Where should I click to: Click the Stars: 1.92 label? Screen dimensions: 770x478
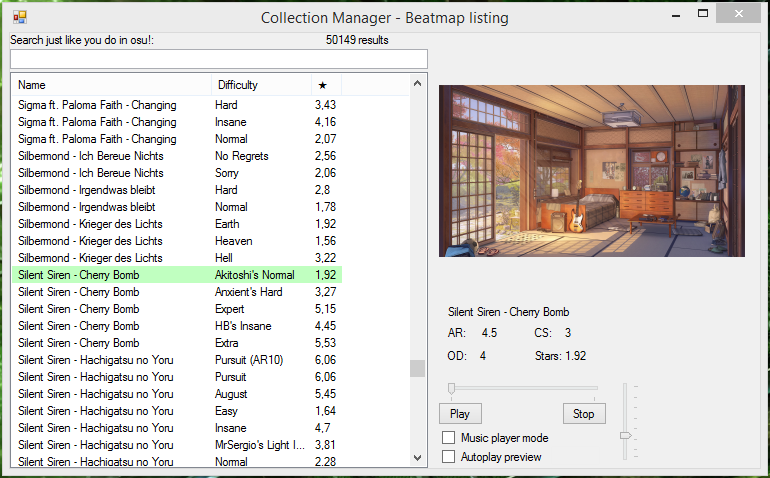(x=560, y=356)
